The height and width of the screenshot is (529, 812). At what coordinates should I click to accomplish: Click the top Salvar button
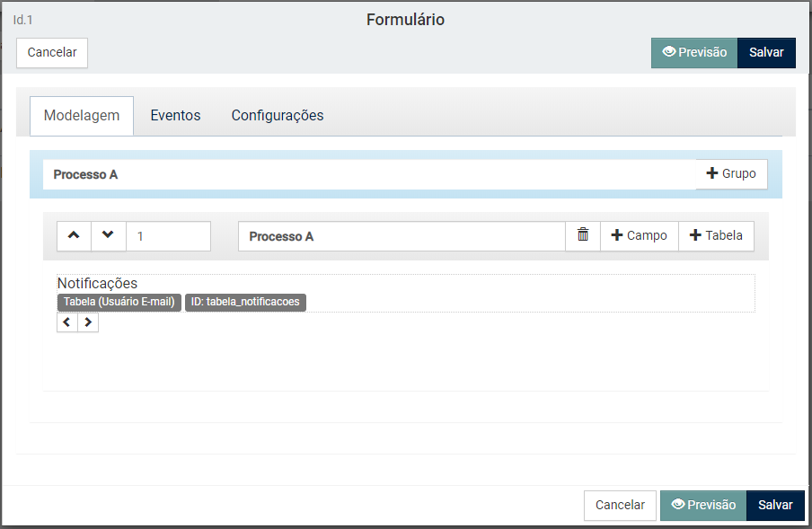(766, 53)
